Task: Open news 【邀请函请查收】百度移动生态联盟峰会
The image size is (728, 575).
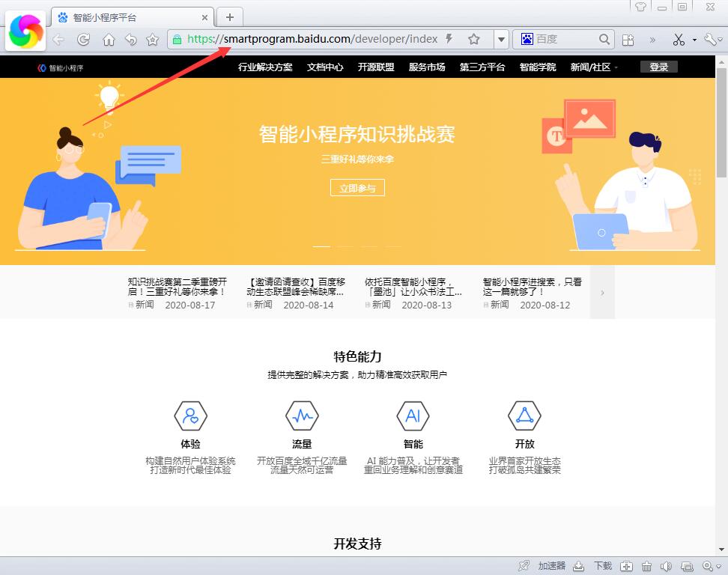Action: 296,287
